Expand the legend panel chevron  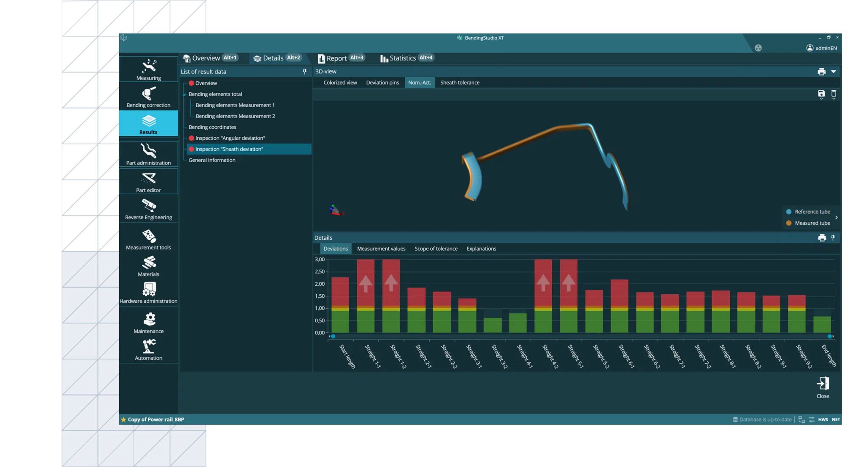[836, 217]
